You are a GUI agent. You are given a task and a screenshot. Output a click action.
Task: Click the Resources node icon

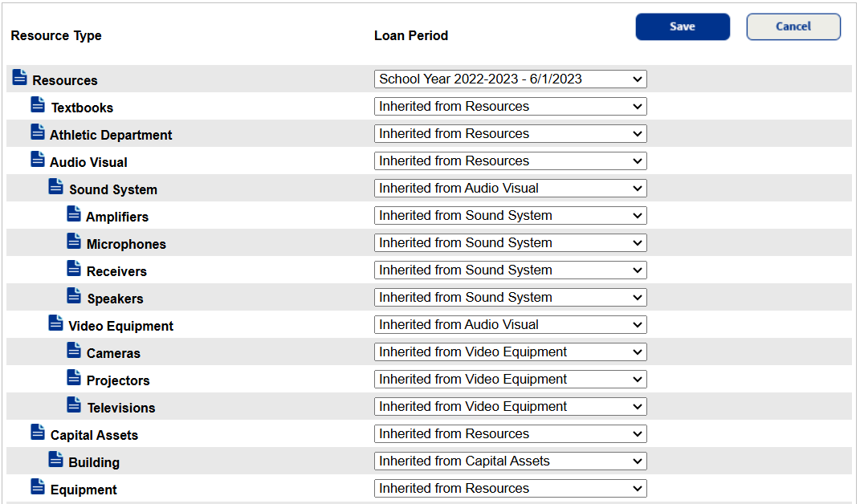point(19,77)
